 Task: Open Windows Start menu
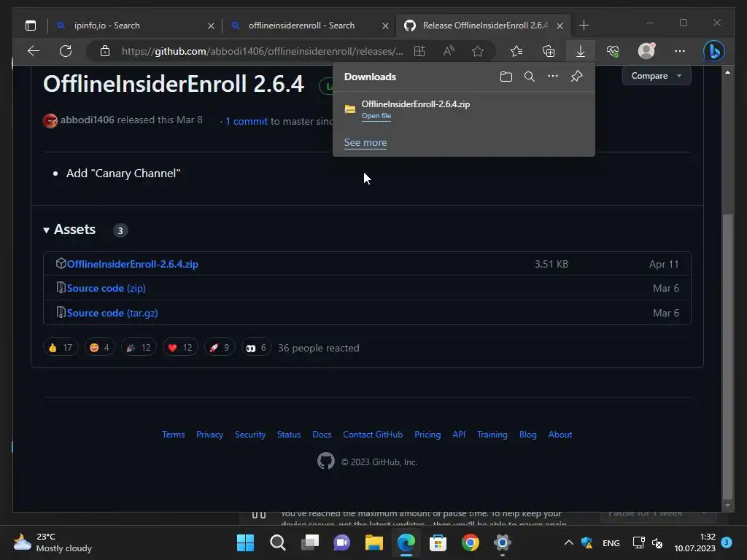(x=245, y=542)
